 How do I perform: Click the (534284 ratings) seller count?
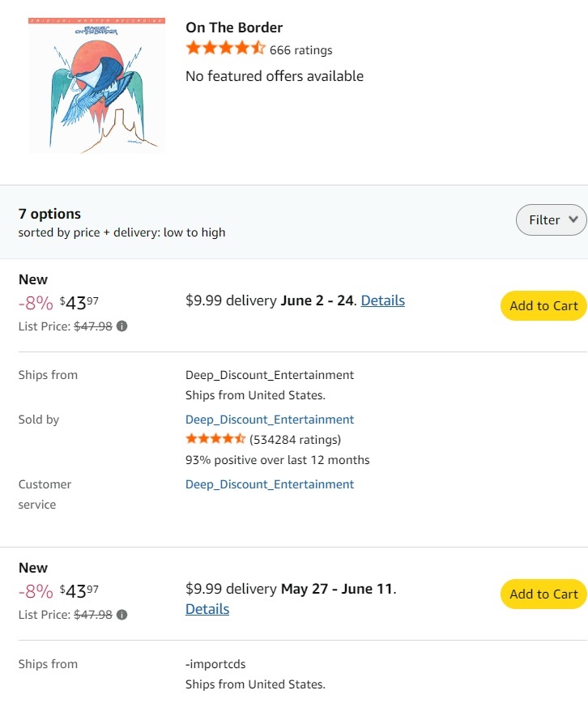(x=296, y=440)
